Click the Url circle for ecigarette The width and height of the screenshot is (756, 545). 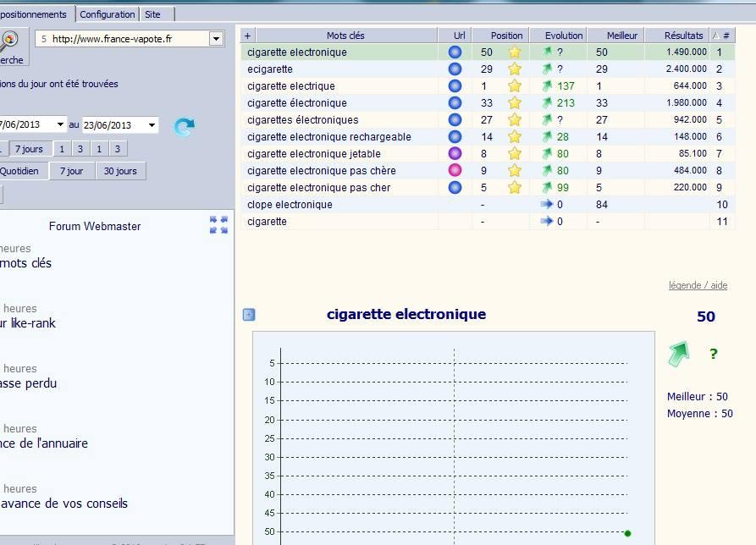pos(455,69)
